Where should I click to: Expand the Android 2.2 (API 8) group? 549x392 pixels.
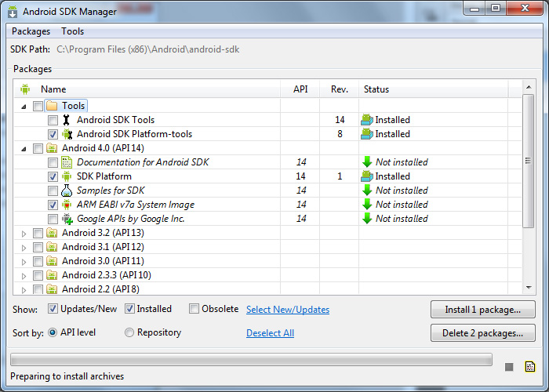tap(24, 290)
